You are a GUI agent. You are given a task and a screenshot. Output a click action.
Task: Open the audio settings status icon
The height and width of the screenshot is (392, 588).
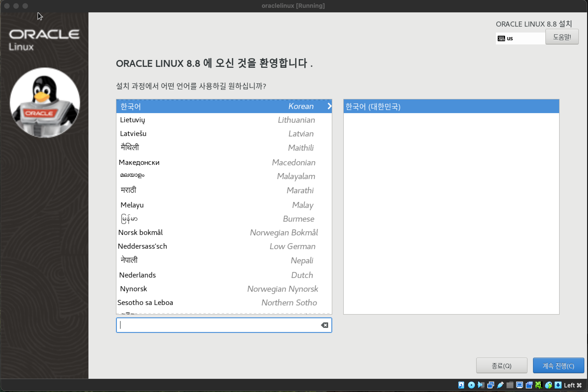click(481, 385)
